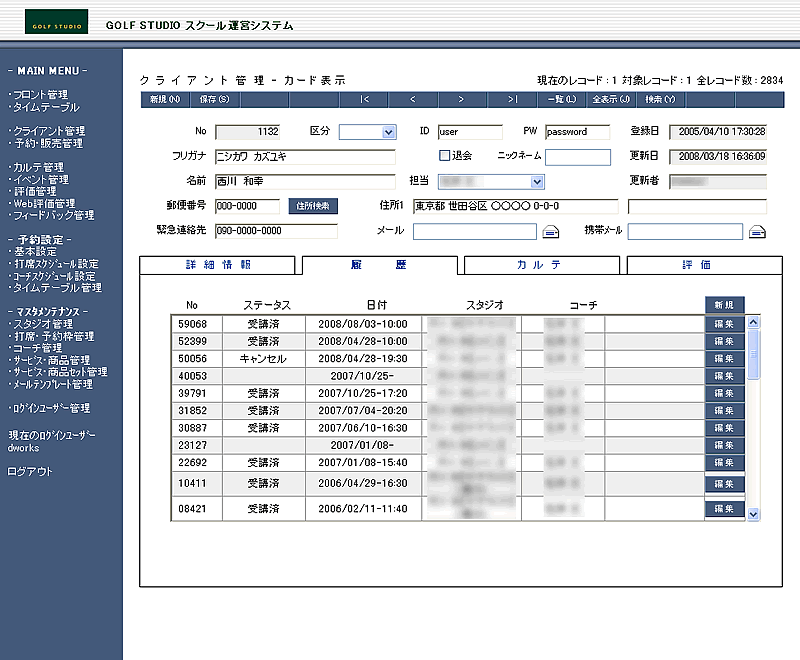Open コーチ管理 in the sidebar
The height and width of the screenshot is (660, 800).
[37, 348]
